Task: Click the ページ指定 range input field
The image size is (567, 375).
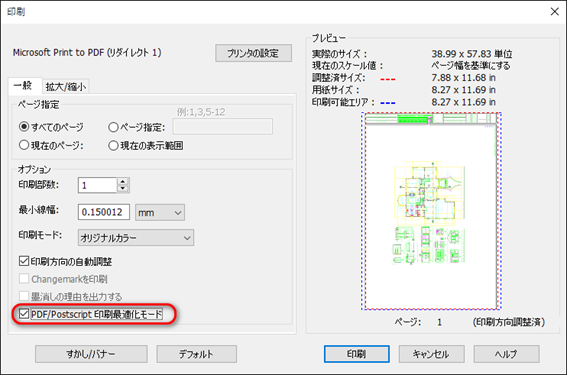Action: tap(223, 127)
